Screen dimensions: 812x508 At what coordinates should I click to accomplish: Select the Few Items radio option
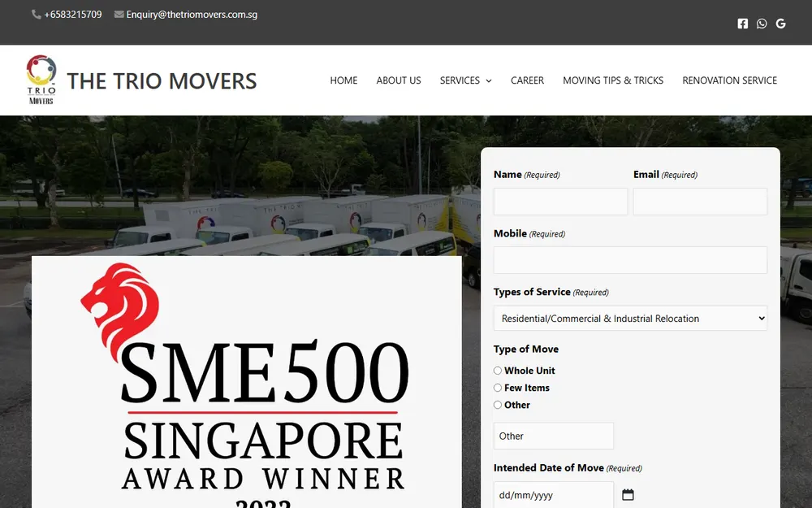click(498, 388)
